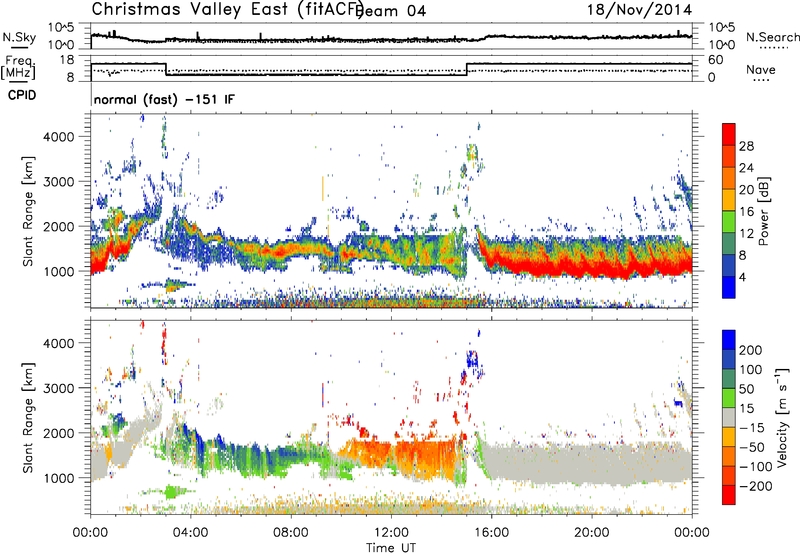Select the light green 15–50 velocity segment
The width and height of the screenshot is (800, 554).
[729, 398]
